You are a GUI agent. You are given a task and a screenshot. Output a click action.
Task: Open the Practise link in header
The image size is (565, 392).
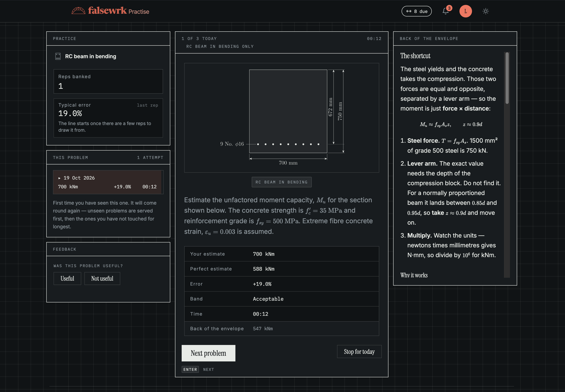pyautogui.click(x=139, y=12)
